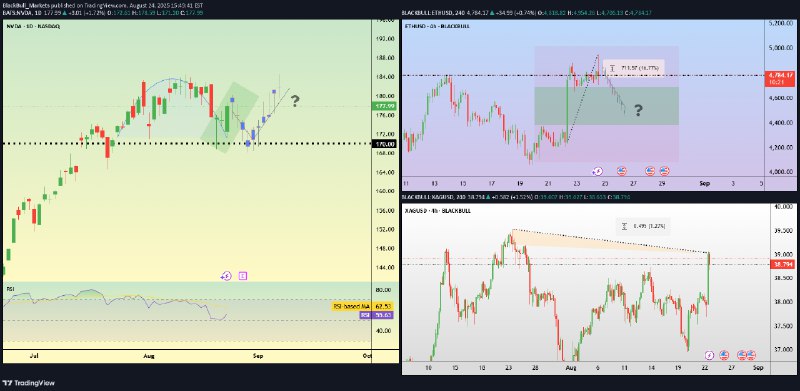Click the lightning event icon on NVDA chart
The image size is (800, 391).
coord(226,276)
